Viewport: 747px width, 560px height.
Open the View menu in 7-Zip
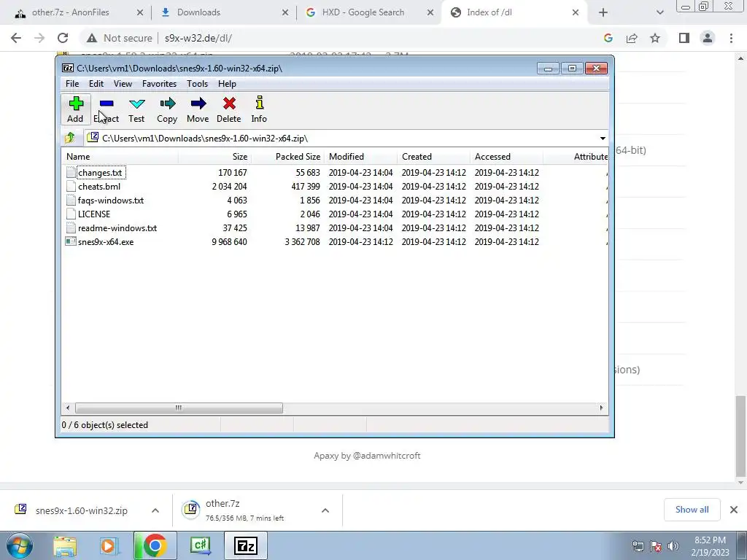123,84
